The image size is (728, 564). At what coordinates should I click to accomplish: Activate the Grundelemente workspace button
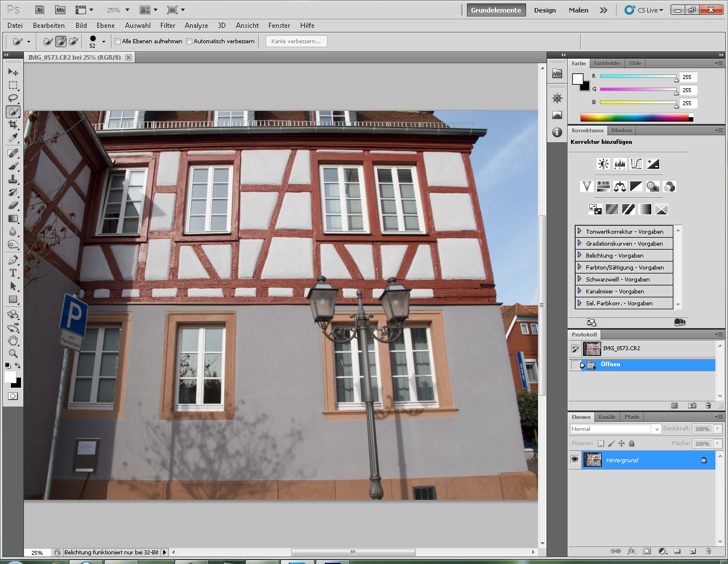[496, 10]
